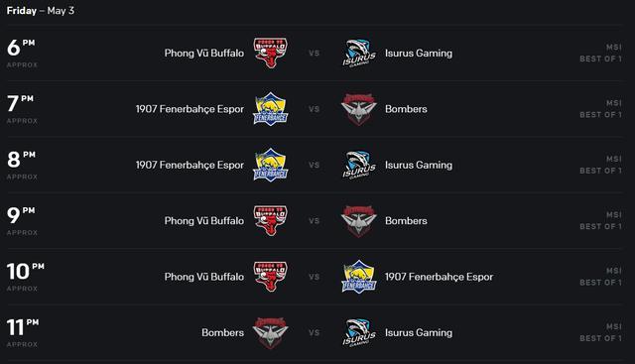Open Phong Vũ Buffalo team name at 6 PM
Viewport: 635px width, 364px height.
[x=204, y=53]
